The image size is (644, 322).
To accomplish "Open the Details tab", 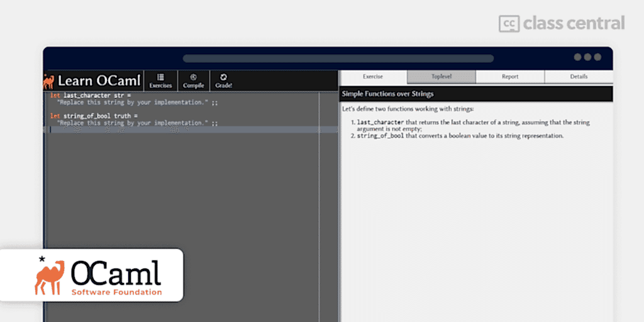I will pyautogui.click(x=579, y=77).
